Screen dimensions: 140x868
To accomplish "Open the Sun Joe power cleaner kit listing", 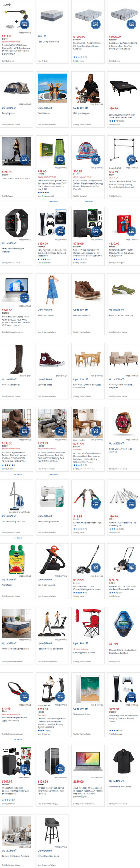I will coord(15,49).
